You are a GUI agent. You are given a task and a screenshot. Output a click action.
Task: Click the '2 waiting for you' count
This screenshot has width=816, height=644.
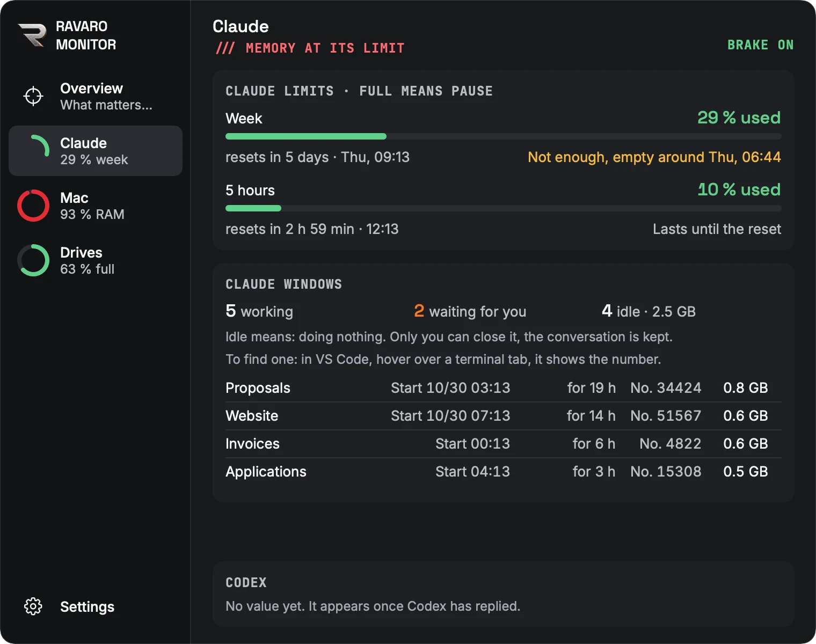click(x=470, y=311)
